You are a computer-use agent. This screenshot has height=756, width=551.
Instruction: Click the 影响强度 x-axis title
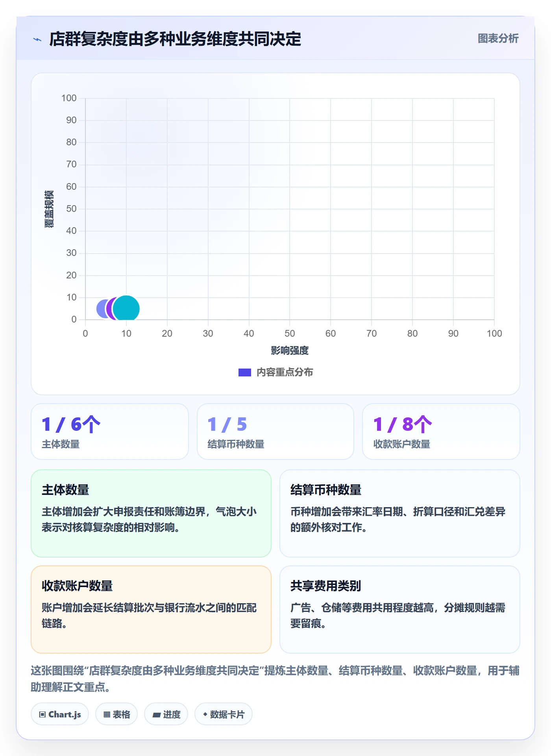[x=290, y=350]
